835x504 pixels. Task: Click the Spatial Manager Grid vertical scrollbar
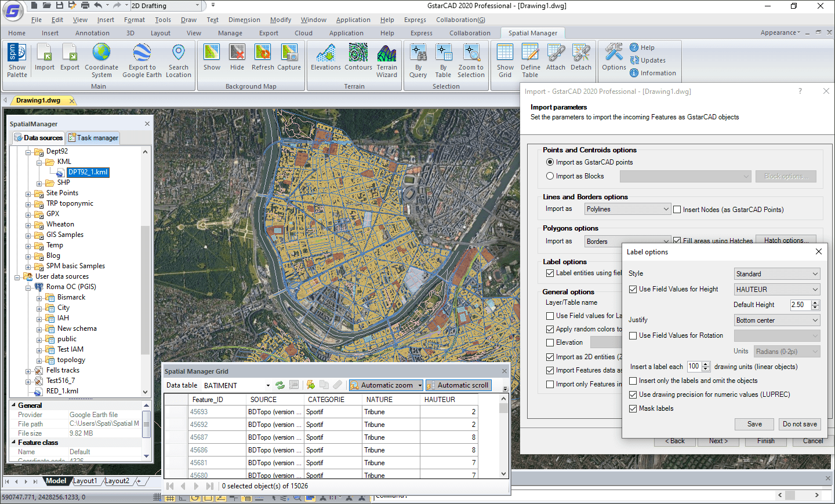[504, 437]
